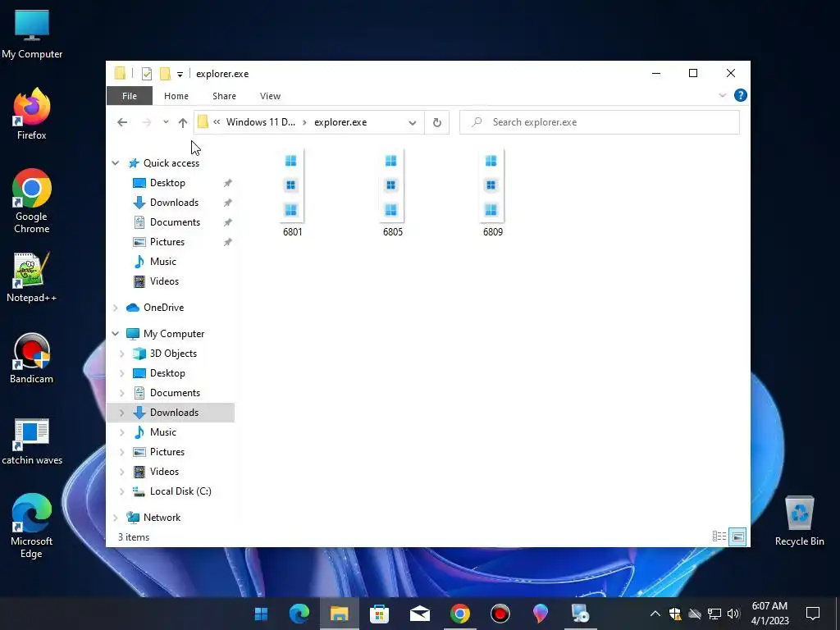Viewport: 840px width, 630px height.
Task: Switch to the View ribbon tab
Action: click(270, 96)
